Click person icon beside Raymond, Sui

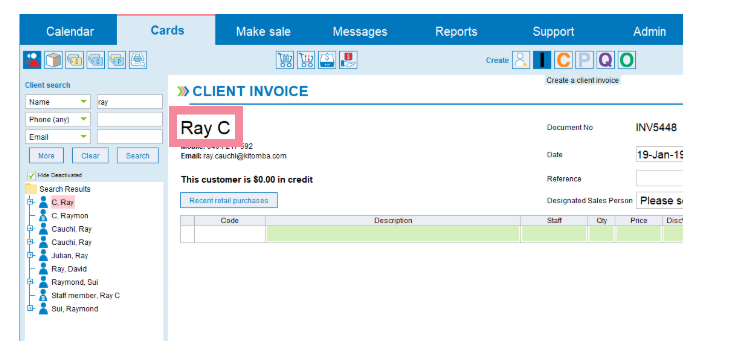44,282
